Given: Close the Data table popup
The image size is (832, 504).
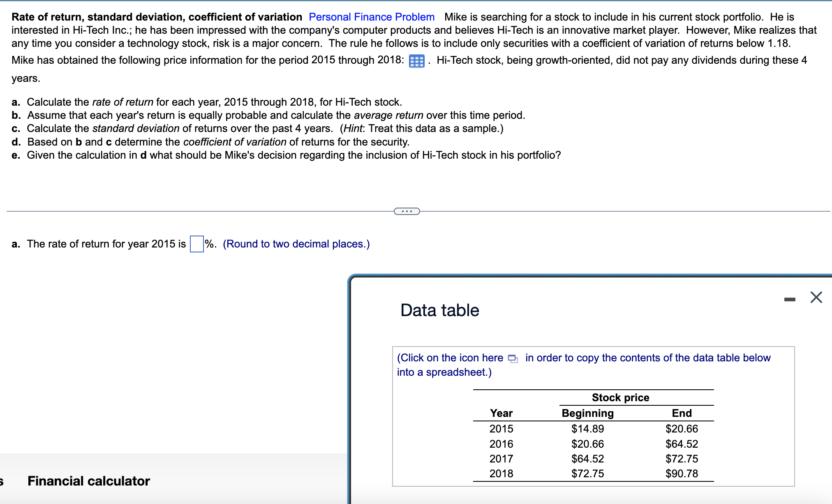Looking at the screenshot, I should 816,297.
